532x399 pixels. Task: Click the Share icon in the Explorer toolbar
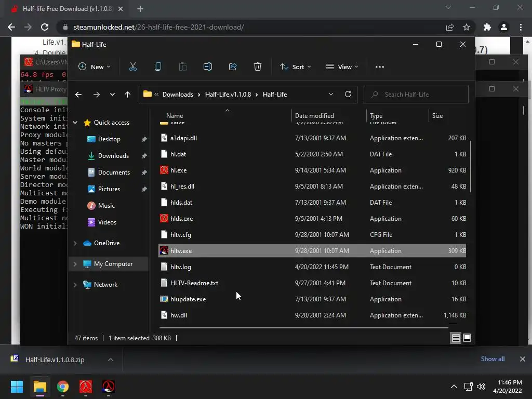click(233, 67)
